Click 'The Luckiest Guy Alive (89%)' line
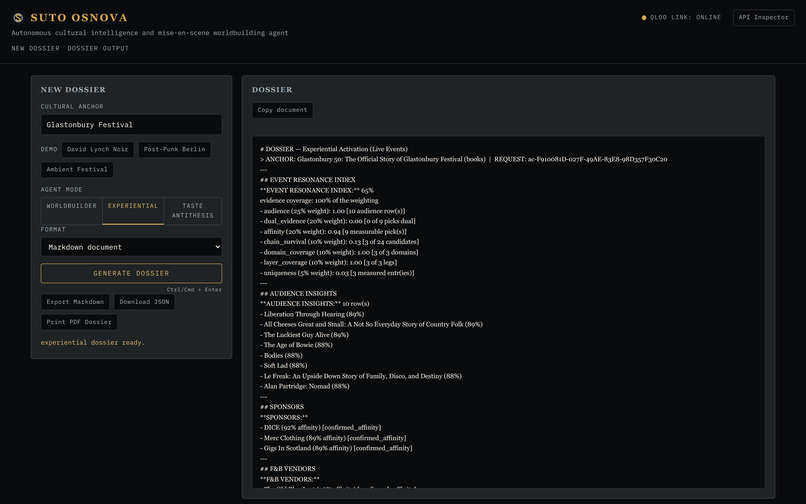 click(304, 334)
